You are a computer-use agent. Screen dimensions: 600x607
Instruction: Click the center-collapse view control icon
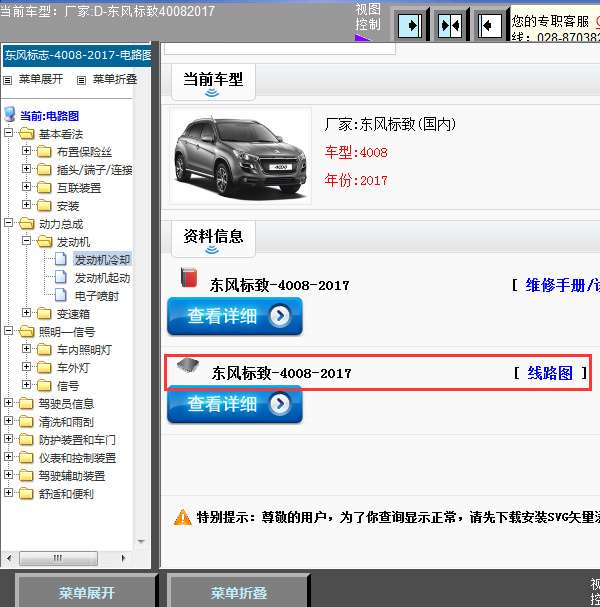(450, 26)
